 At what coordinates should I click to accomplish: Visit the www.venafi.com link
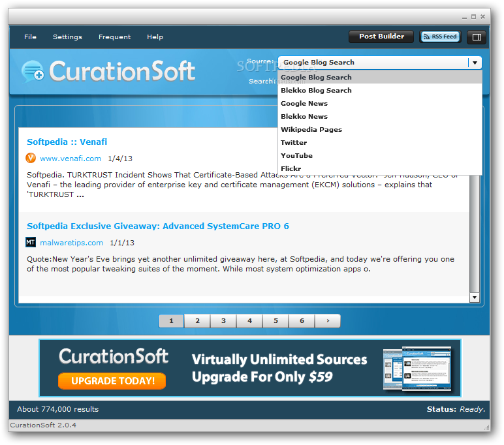coord(71,159)
